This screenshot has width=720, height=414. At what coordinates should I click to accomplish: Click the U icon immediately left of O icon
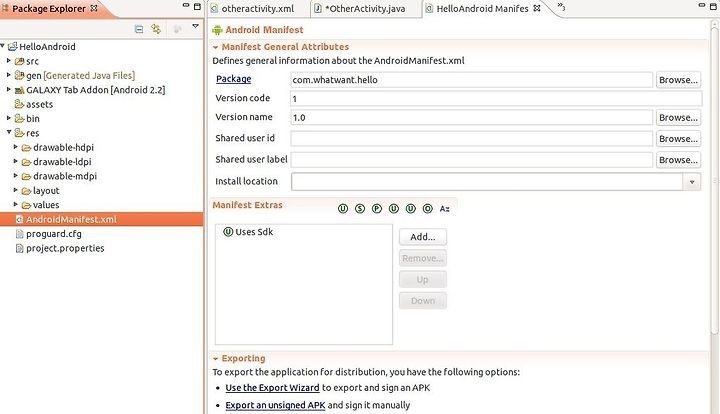pyautogui.click(x=411, y=209)
